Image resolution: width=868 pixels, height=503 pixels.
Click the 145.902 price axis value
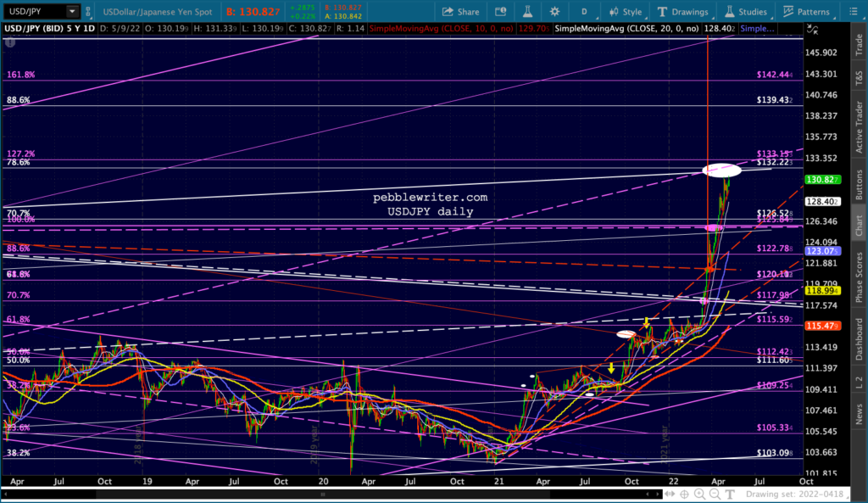821,53
